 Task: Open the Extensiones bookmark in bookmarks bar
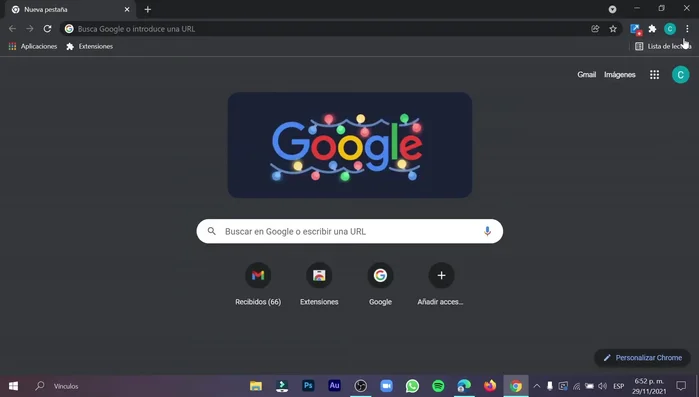click(x=90, y=46)
